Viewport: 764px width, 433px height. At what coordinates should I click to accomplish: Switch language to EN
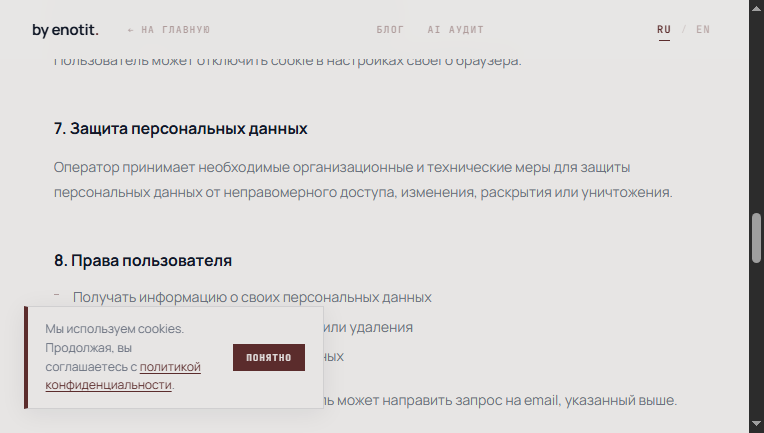(x=703, y=30)
